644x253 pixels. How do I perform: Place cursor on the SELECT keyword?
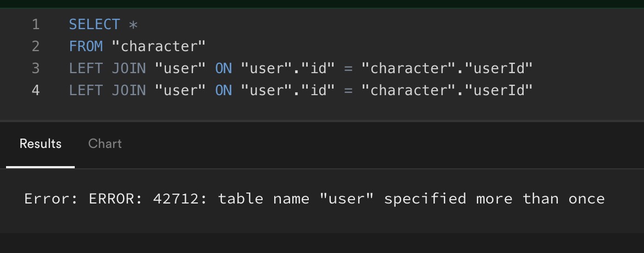click(94, 24)
